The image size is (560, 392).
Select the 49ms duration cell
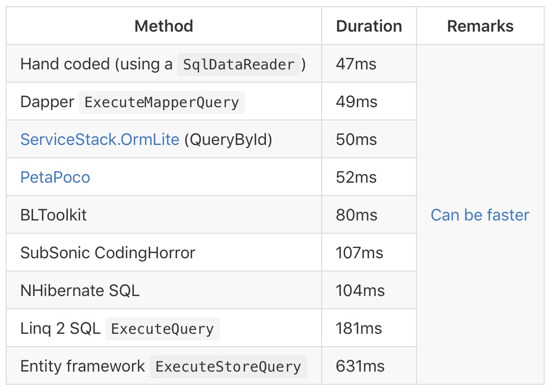(x=356, y=102)
